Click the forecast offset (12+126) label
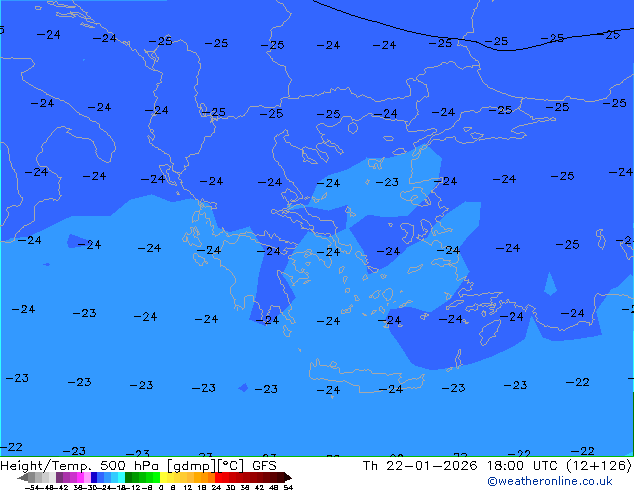The height and width of the screenshot is (490, 634). (599, 466)
